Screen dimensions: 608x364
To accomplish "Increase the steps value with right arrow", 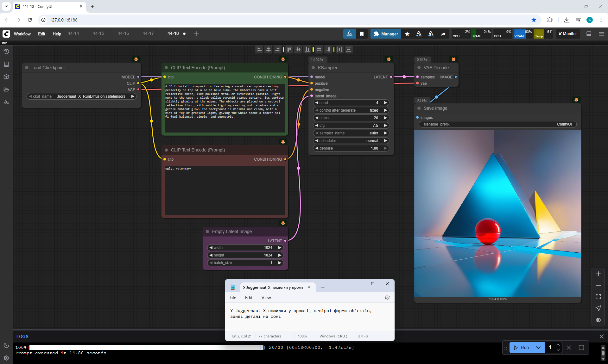I will [385, 118].
